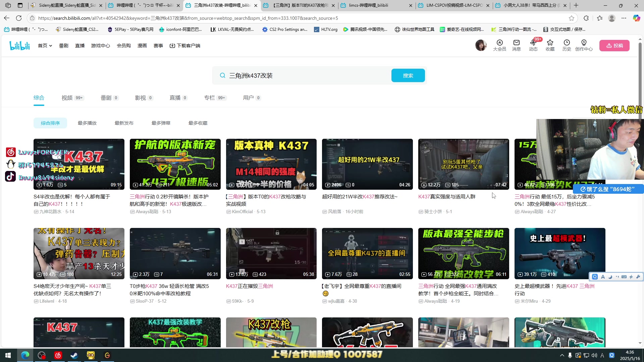The image size is (644, 362).
Task: Open the 番剧 nav link
Action: click(x=64, y=46)
